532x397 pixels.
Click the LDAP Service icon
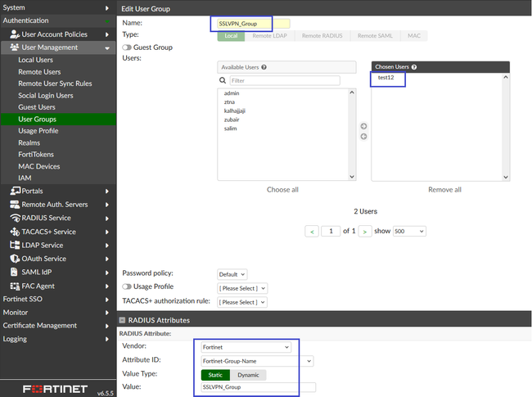click(15, 245)
